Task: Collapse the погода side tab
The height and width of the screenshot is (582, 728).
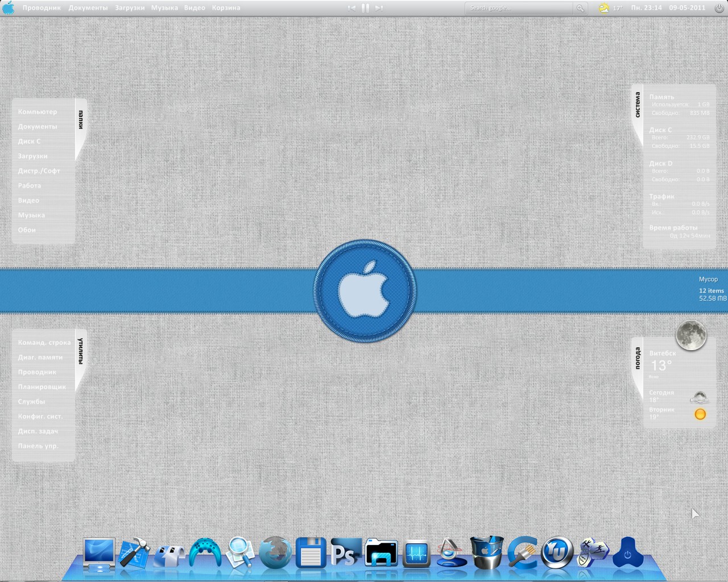Action: (638, 359)
